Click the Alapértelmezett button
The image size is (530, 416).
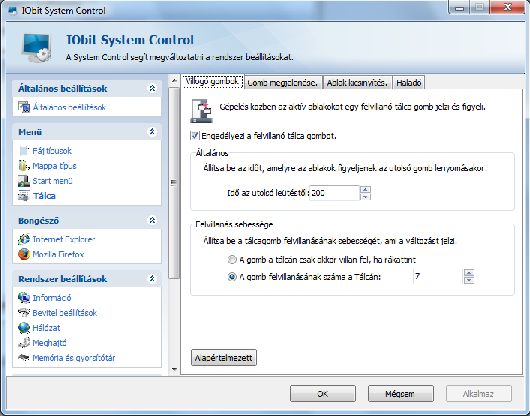pyautogui.click(x=224, y=358)
